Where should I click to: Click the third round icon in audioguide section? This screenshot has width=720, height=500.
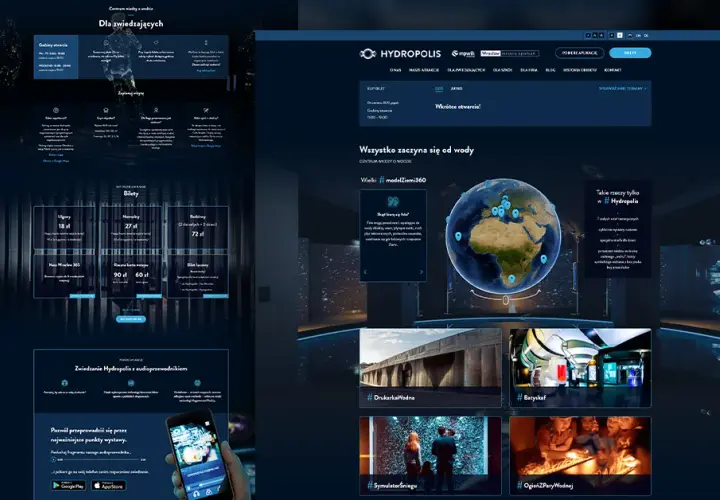click(x=197, y=382)
